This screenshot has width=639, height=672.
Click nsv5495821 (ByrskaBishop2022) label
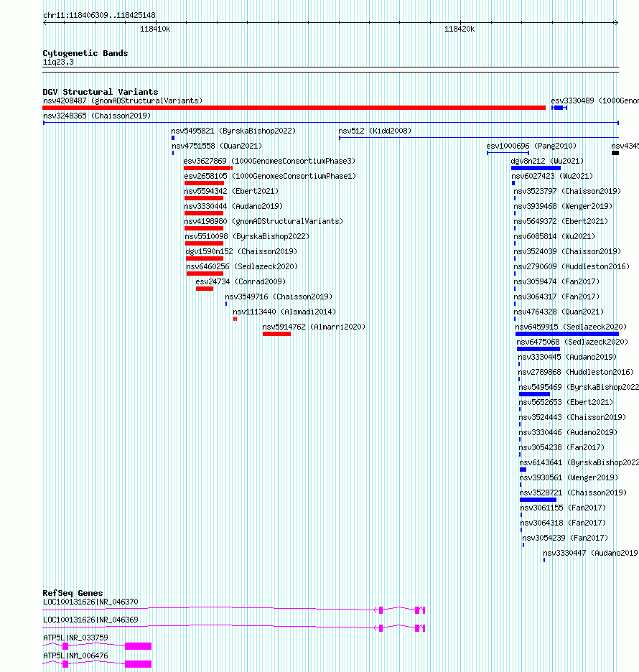point(233,131)
